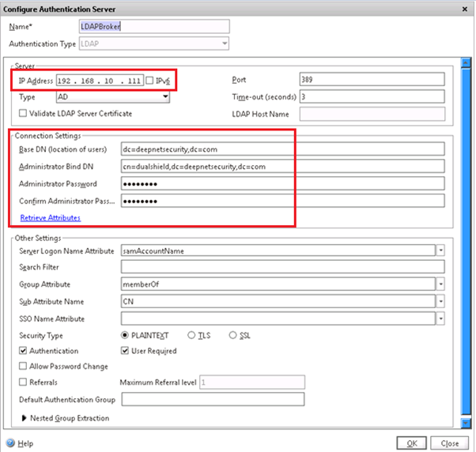Click the Retrieve Attributes link
This screenshot has width=476, height=452.
click(x=49, y=217)
